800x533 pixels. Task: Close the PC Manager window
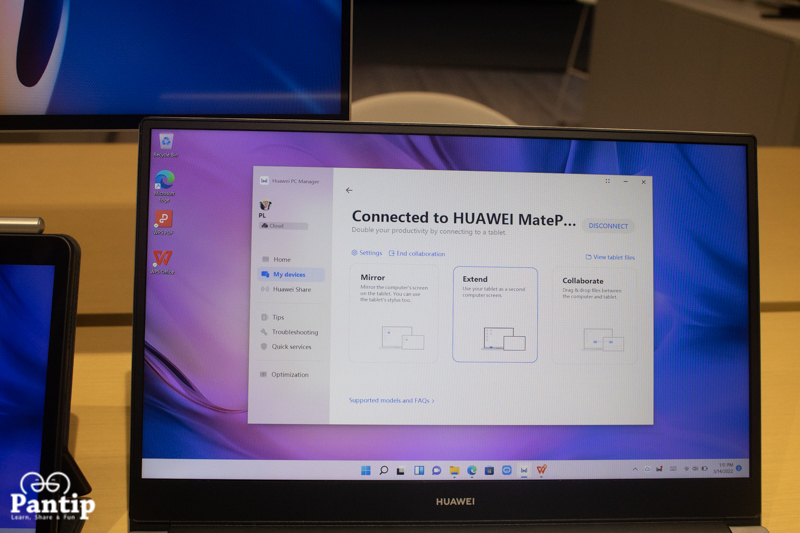[x=643, y=182]
